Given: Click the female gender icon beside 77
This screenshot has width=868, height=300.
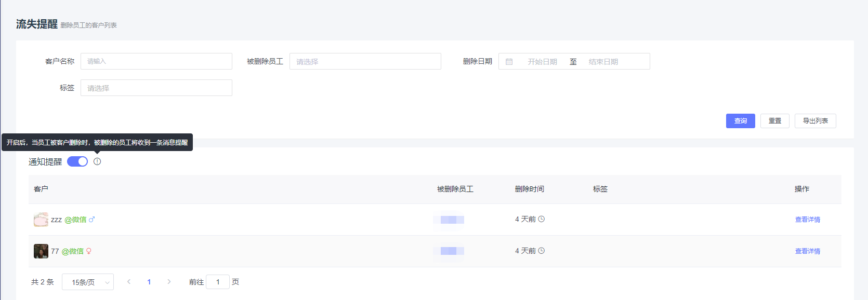Looking at the screenshot, I should click(89, 251).
